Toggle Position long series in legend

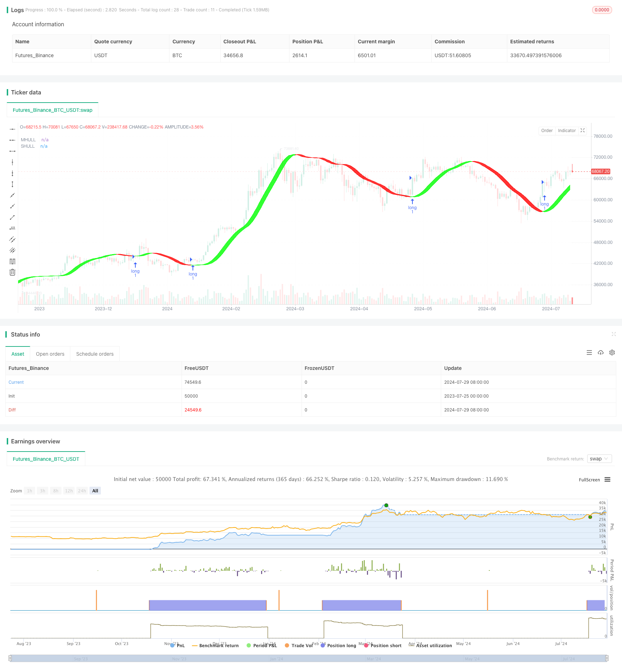(338, 645)
